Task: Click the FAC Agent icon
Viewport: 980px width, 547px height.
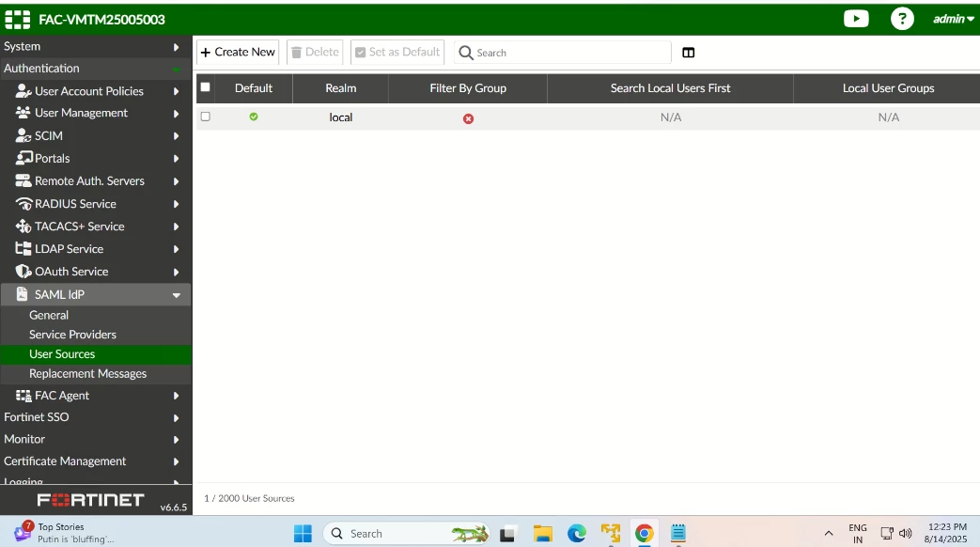Action: [23, 396]
